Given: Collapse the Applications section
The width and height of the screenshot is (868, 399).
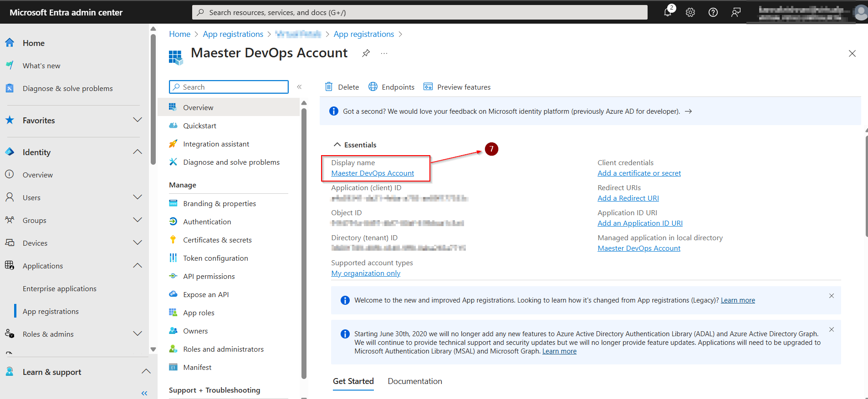Looking at the screenshot, I should 138,266.
